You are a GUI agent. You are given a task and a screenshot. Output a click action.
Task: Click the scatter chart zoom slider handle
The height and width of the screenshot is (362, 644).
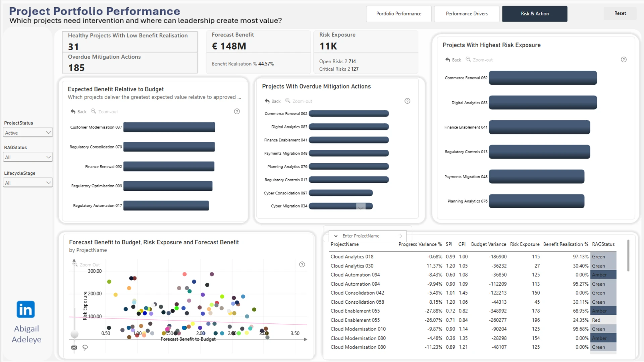tap(74, 334)
